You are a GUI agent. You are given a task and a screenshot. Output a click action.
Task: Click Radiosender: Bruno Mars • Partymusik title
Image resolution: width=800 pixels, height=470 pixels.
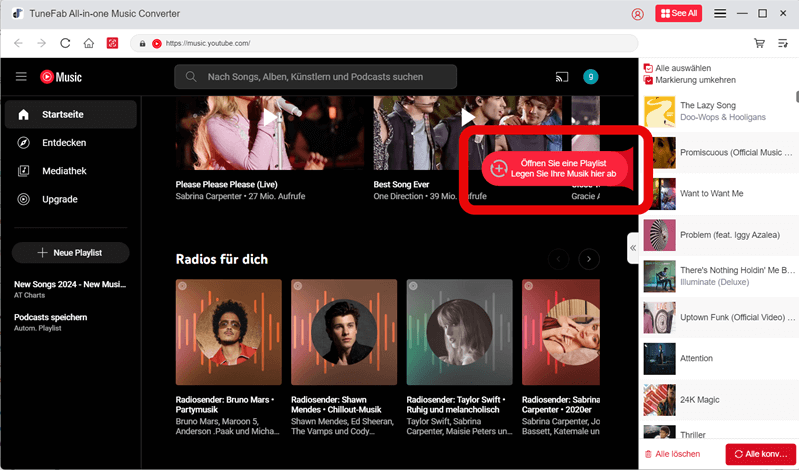click(x=225, y=405)
